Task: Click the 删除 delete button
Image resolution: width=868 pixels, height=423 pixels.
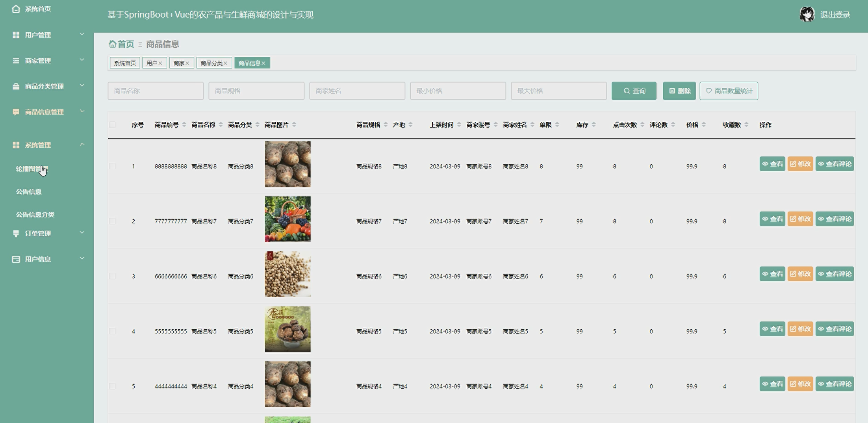Action: point(679,91)
